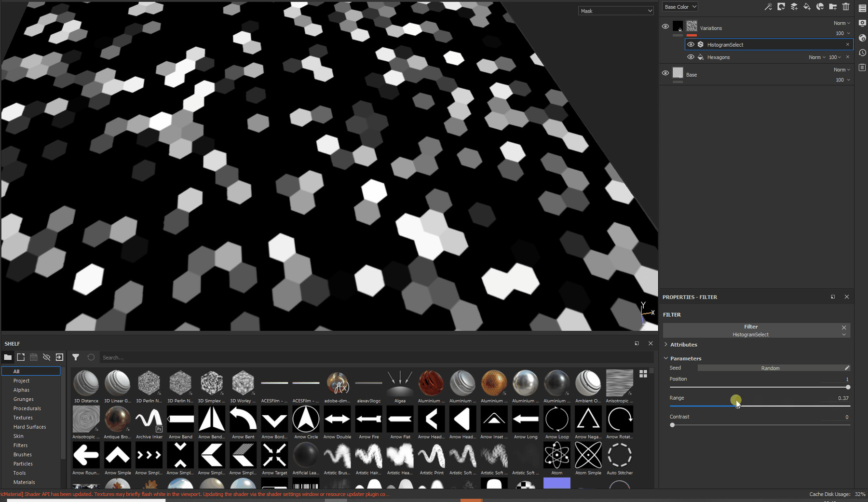Click the pencil icon beside Random seed
Viewport: 868px width, 502px height.
tap(847, 368)
